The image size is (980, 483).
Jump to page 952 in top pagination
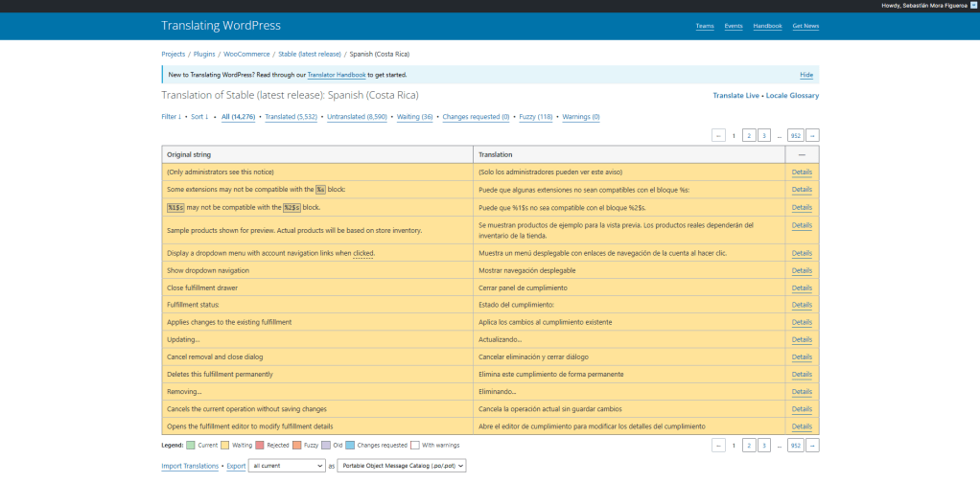[x=795, y=136]
